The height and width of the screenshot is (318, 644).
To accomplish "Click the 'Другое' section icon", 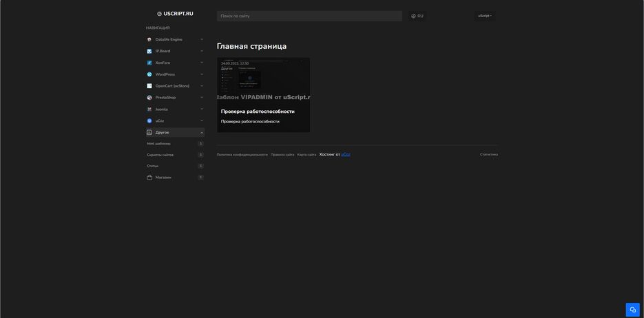I will pyautogui.click(x=149, y=133).
